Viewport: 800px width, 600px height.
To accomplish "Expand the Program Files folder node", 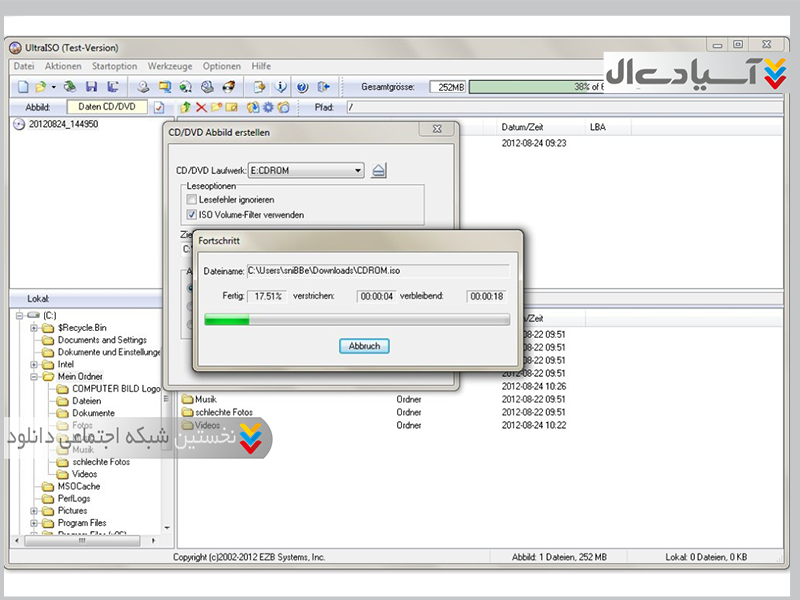I will tap(34, 523).
